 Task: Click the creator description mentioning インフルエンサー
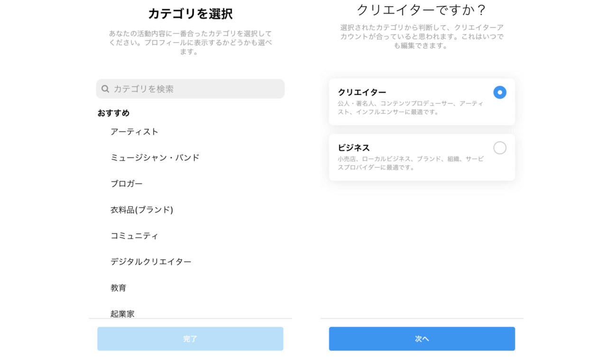click(x=410, y=108)
